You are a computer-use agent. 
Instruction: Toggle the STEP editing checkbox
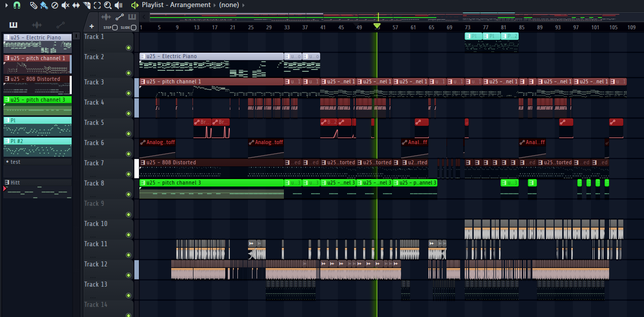coord(115,27)
